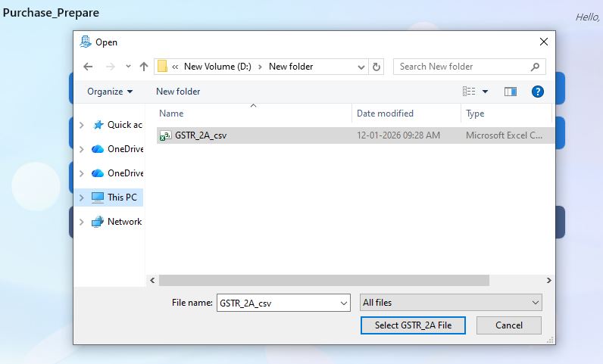603x364 pixels.
Task: Open the File name combo box dropdown
Action: (345, 303)
